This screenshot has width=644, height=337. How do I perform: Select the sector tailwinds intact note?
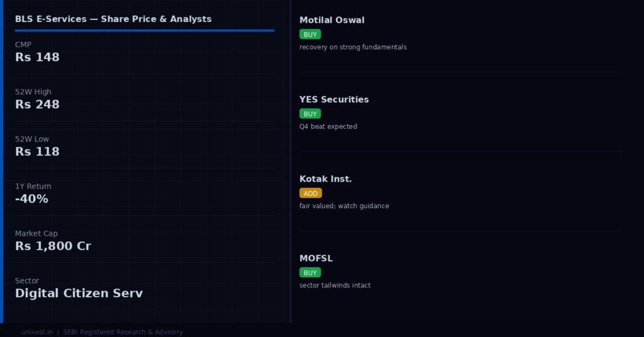click(x=335, y=285)
